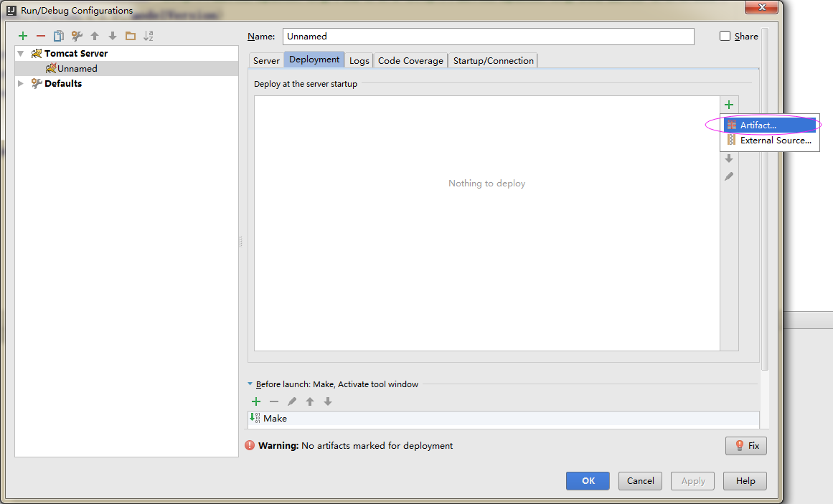Switch to Startup/Connection tab
833x504 pixels.
493,60
